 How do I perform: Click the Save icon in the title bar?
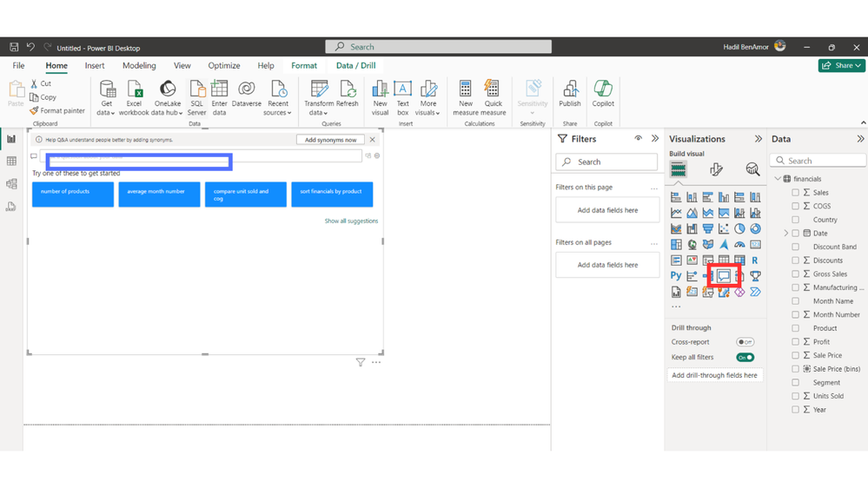tap(14, 48)
